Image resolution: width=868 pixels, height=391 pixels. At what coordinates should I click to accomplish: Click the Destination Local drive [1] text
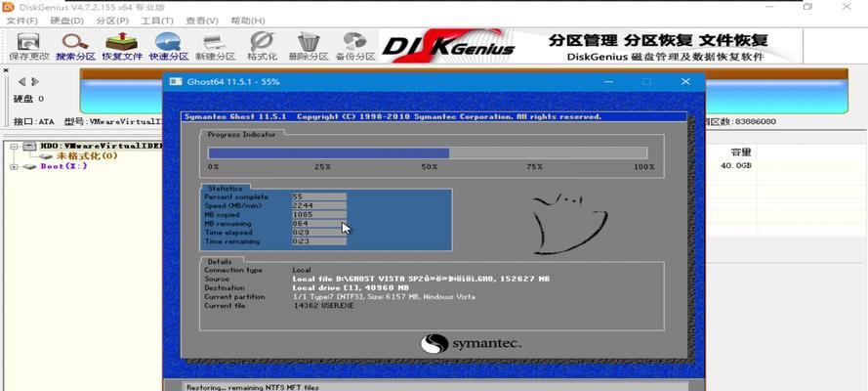tap(351, 287)
